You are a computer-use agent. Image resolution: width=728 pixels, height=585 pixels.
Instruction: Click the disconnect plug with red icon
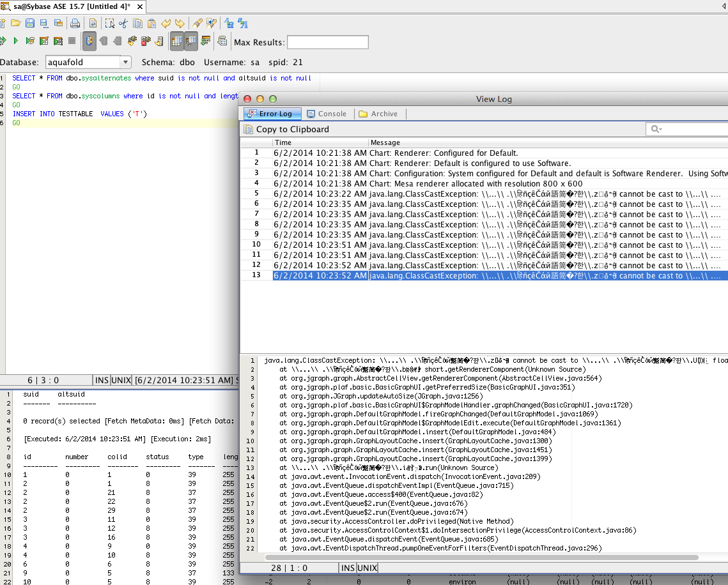(x=146, y=42)
